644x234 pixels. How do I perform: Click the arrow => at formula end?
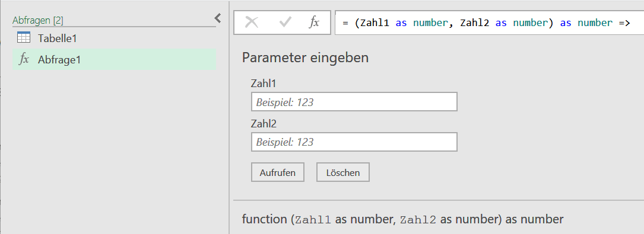[623, 23]
